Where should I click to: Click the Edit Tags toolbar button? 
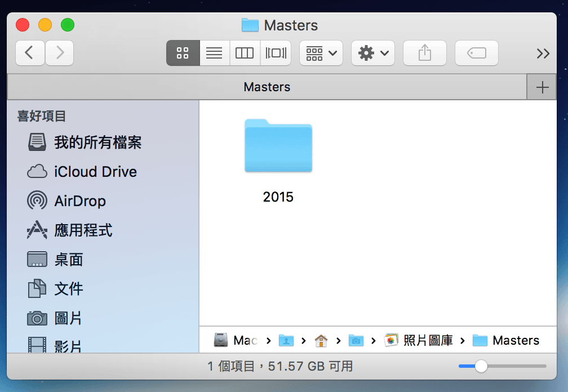pyautogui.click(x=477, y=53)
